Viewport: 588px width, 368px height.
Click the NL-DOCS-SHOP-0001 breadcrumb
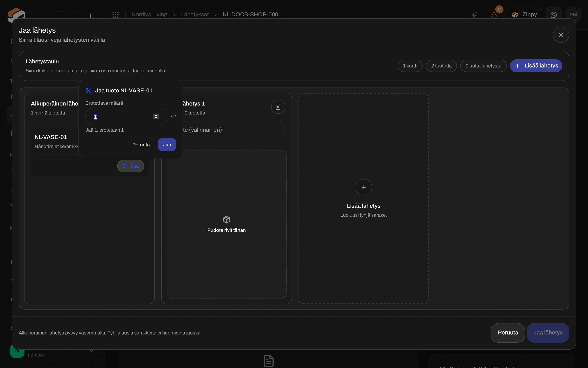(252, 15)
